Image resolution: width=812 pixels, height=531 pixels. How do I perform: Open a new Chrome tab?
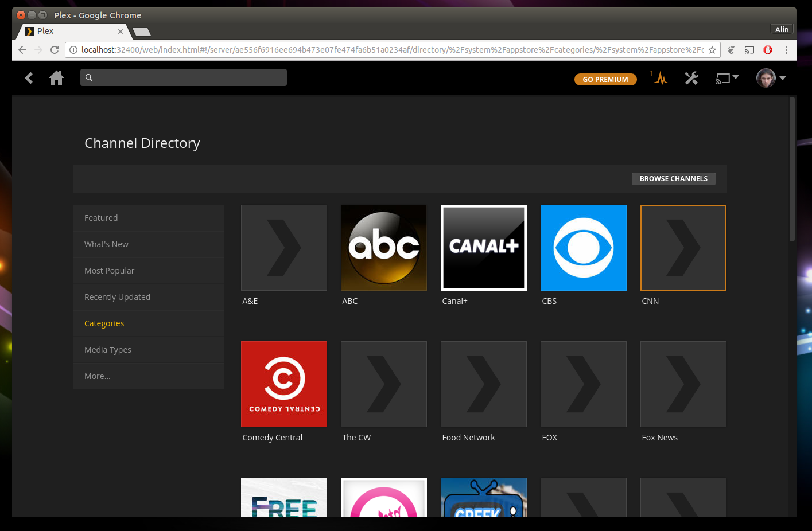141,32
